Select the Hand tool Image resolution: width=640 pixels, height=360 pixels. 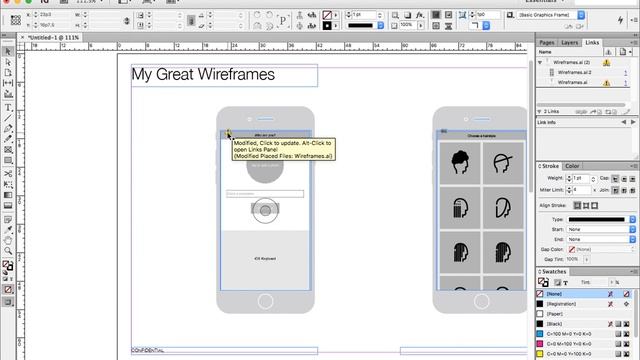(x=8, y=240)
